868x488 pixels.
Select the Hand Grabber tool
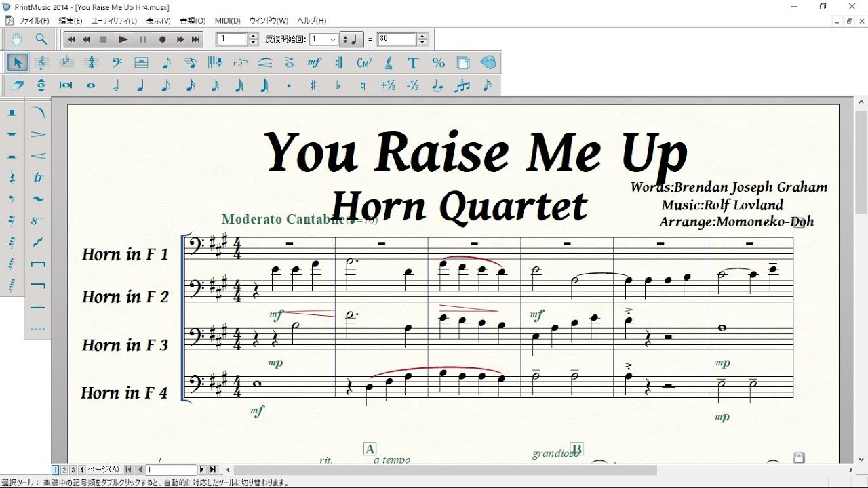pos(17,39)
